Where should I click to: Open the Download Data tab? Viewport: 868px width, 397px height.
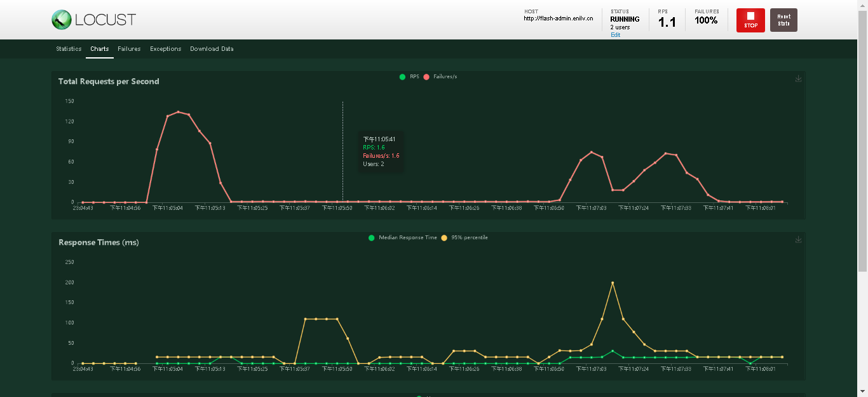click(x=212, y=49)
